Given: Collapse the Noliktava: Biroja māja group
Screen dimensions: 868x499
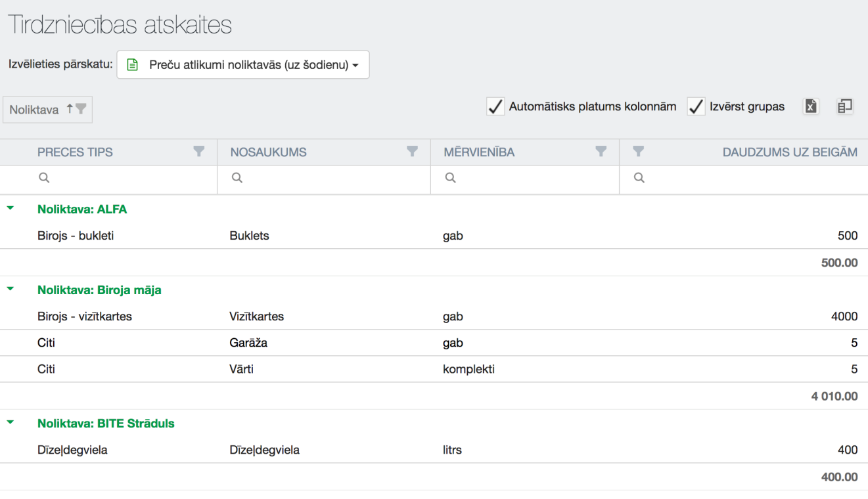Looking at the screenshot, I should click(11, 290).
